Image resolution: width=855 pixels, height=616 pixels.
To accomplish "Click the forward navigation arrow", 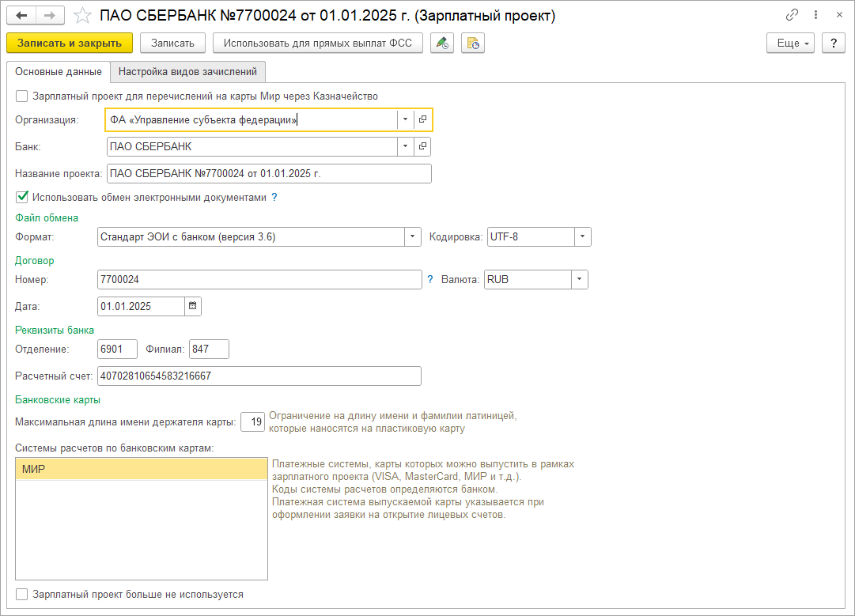I will 50,15.
